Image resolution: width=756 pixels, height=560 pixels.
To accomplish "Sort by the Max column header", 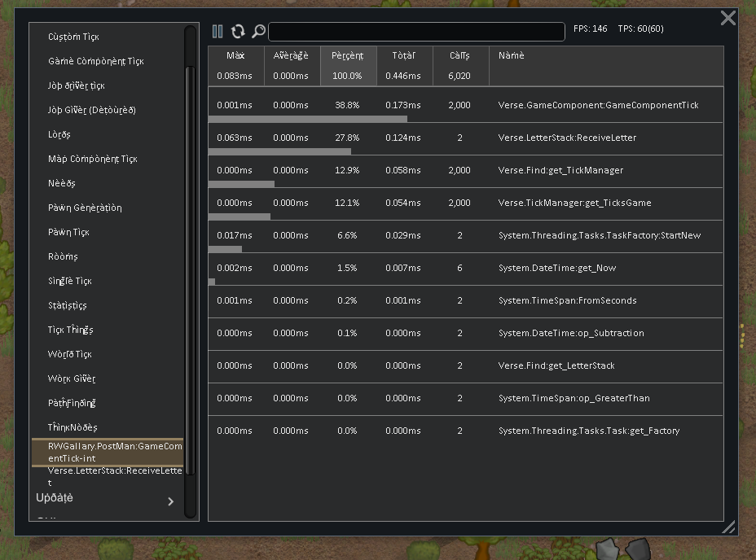I will click(235, 55).
